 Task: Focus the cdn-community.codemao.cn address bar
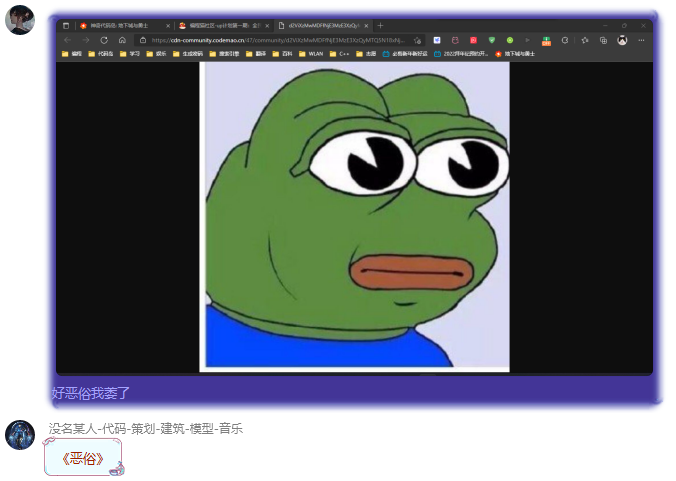click(278, 40)
